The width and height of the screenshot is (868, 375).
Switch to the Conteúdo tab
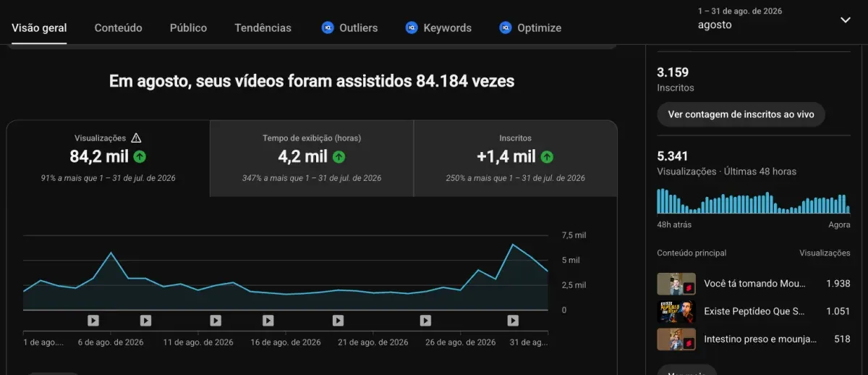[119, 28]
